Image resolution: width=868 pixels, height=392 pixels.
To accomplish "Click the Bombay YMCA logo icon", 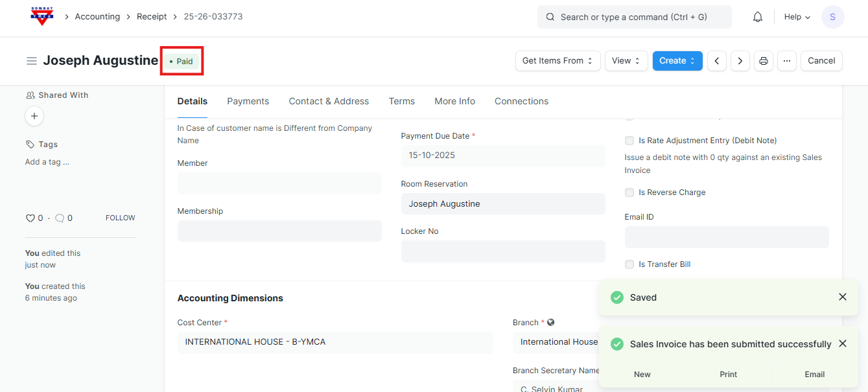I will pos(42,16).
